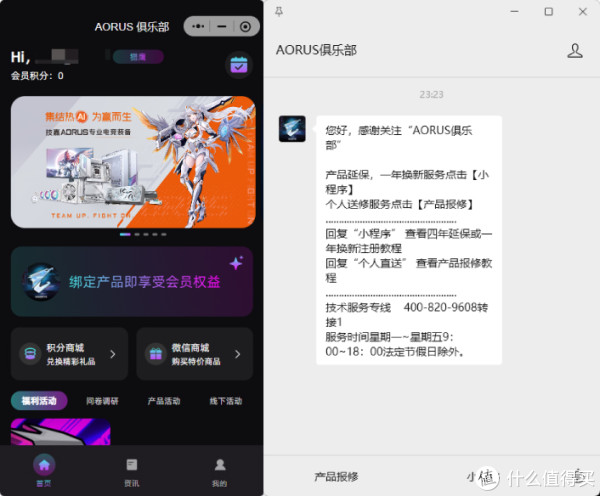
Task: Open the 产品报修 menu in chat footer
Action: point(336,476)
